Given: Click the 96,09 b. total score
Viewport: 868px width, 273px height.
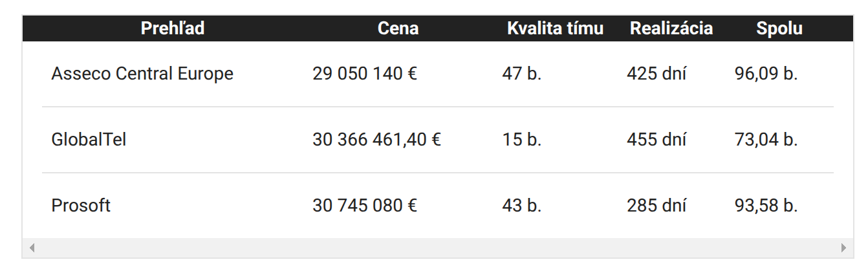Looking at the screenshot, I should click(766, 74).
